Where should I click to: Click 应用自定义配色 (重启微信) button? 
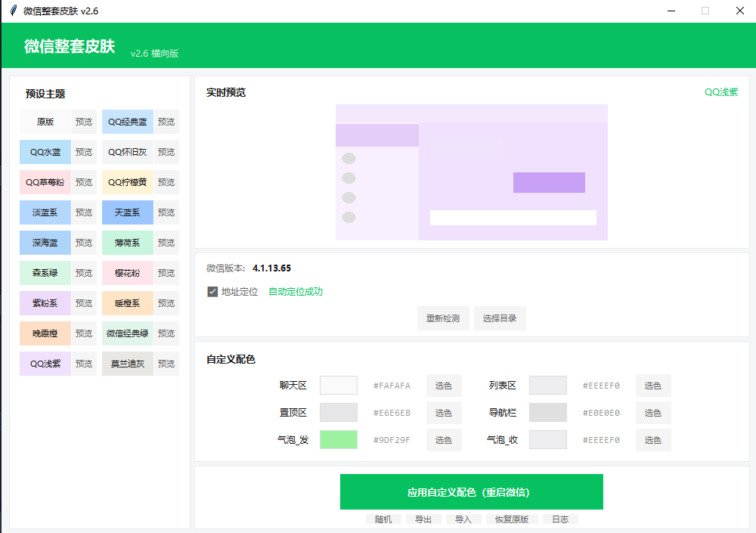coord(472,492)
